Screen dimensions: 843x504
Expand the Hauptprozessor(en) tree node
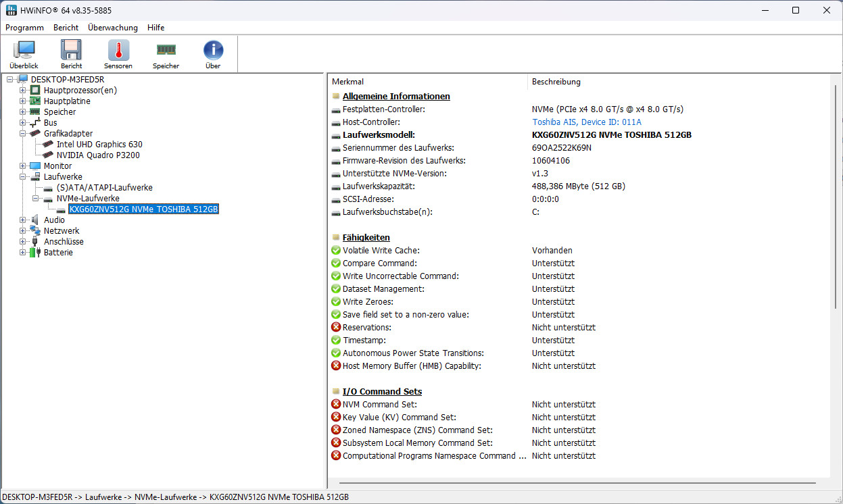23,91
